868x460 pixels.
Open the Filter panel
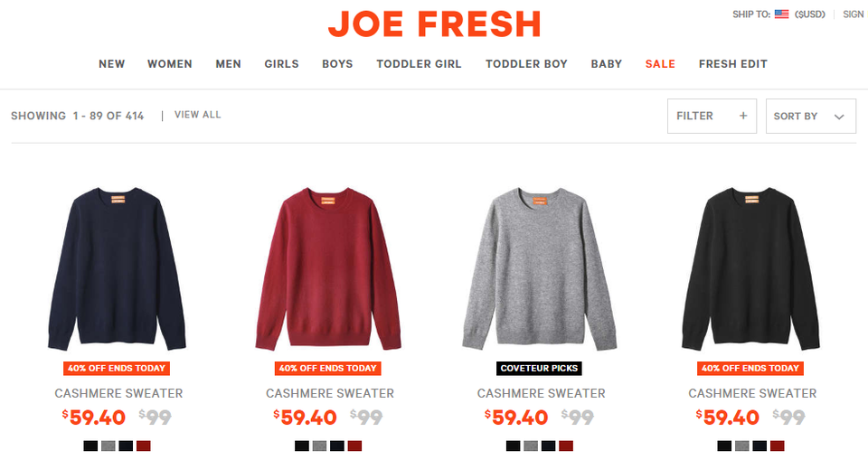(x=712, y=117)
